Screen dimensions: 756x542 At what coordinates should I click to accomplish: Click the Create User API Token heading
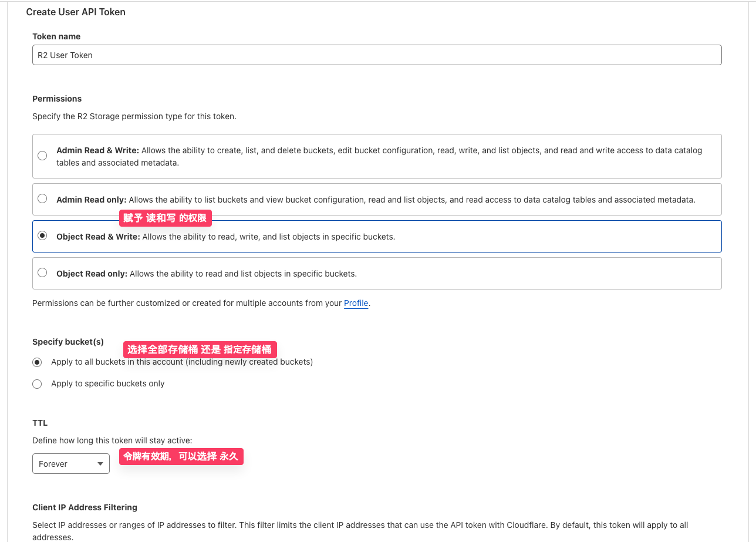[x=76, y=12]
